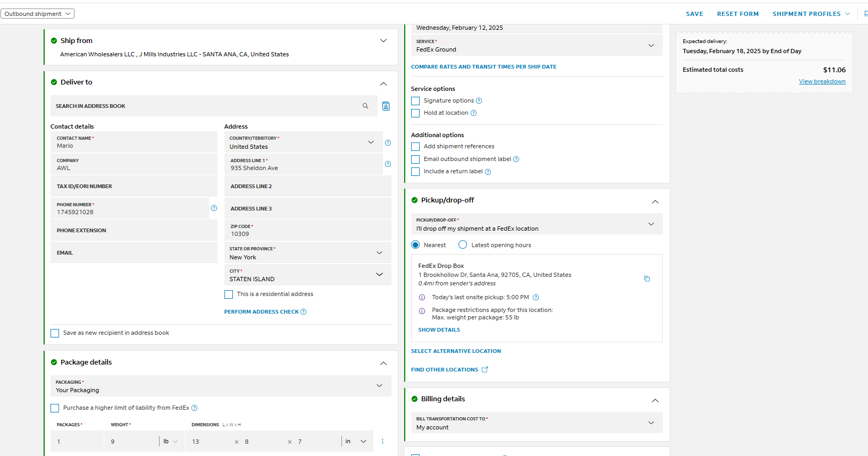Open Shipment Profiles menu
868x456 pixels.
(x=811, y=14)
